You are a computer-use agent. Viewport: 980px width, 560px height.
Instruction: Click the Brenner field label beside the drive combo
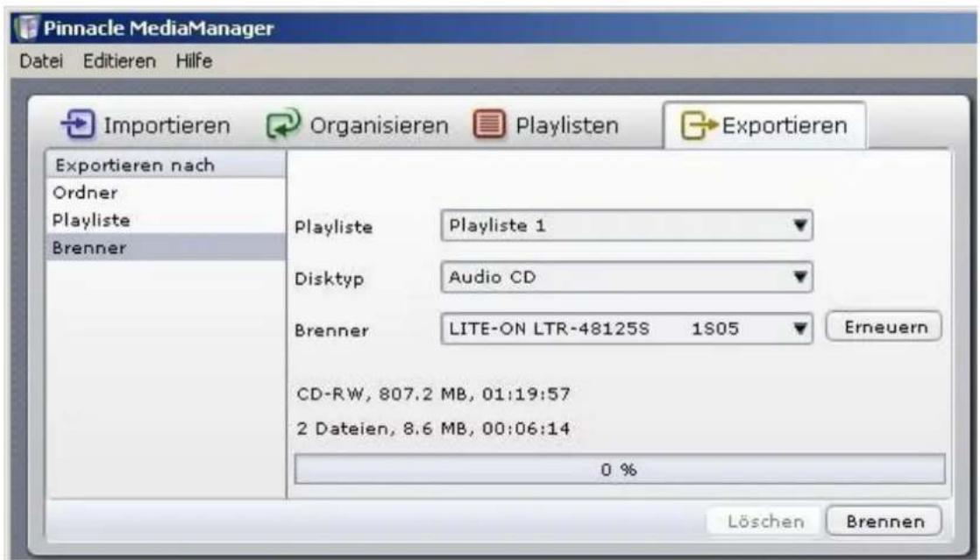click(x=331, y=330)
